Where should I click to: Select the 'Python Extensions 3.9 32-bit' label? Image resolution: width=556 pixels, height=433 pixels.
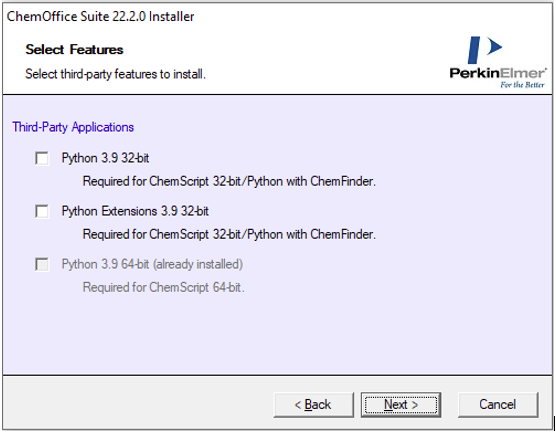[135, 211]
